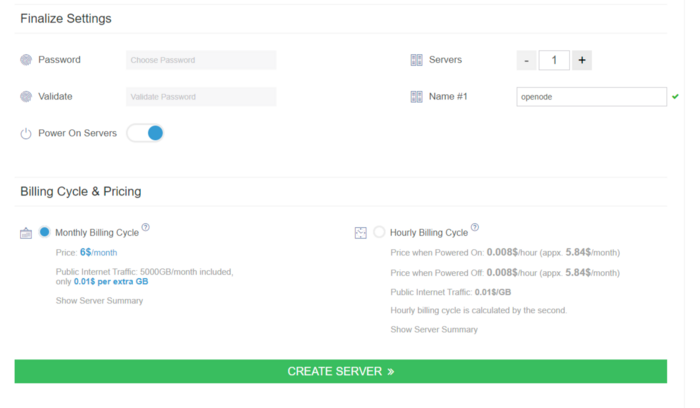Click the Name #1 field containing openode

point(591,97)
